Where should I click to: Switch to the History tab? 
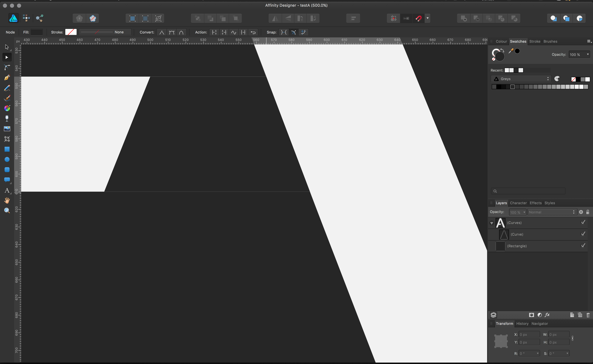522,324
